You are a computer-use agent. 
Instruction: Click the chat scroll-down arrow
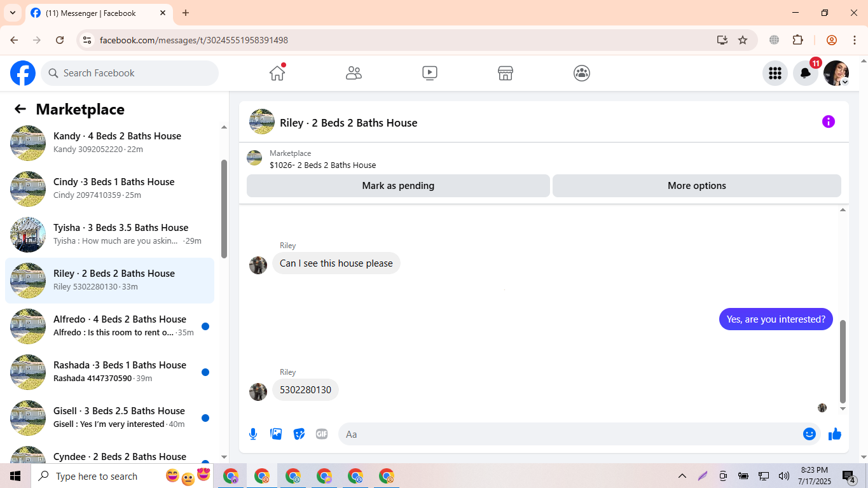coord(843,408)
